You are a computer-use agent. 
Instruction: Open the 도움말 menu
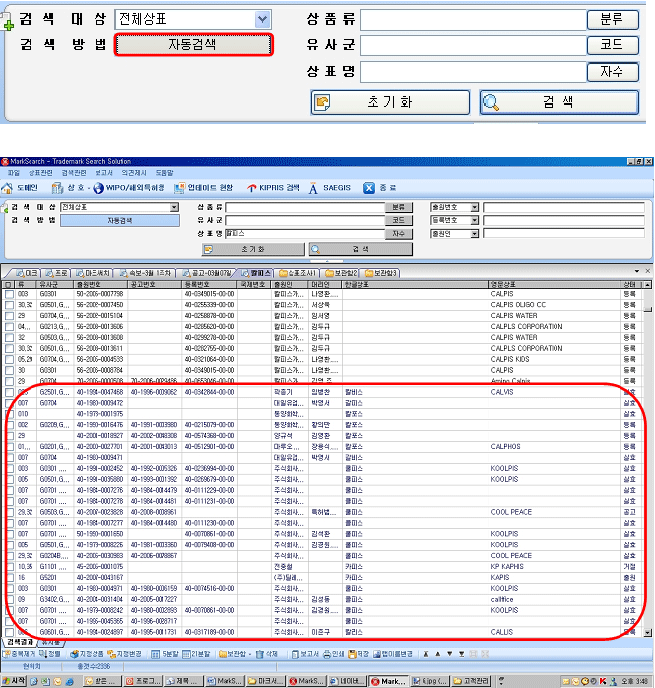click(x=165, y=173)
